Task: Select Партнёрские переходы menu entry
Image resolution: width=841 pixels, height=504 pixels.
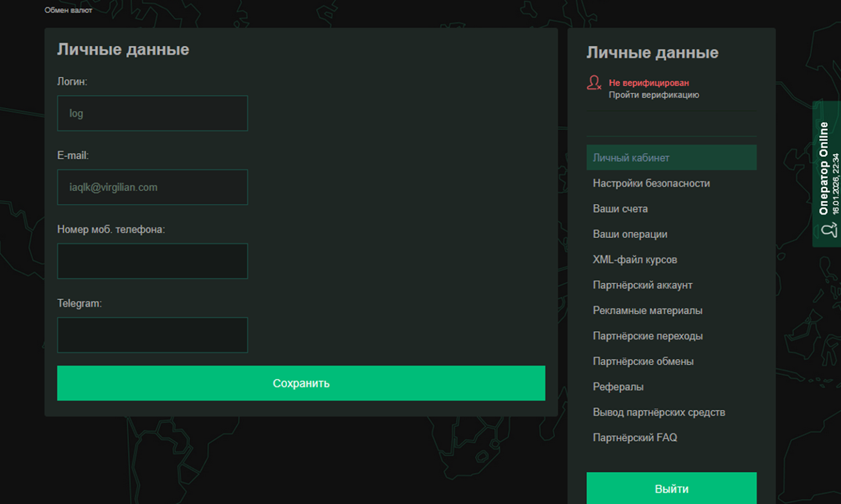Action: tap(647, 336)
